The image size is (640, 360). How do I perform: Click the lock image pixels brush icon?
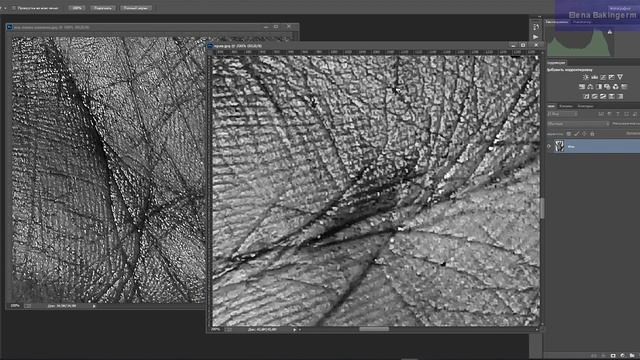coord(576,133)
